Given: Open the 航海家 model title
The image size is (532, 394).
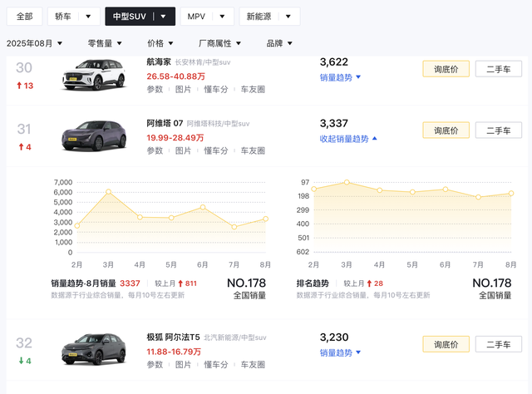Looking at the screenshot, I should (159, 62).
